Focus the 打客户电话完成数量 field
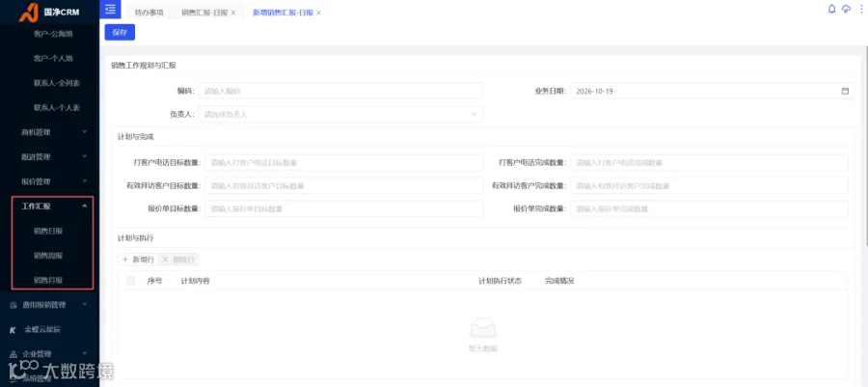 click(709, 163)
